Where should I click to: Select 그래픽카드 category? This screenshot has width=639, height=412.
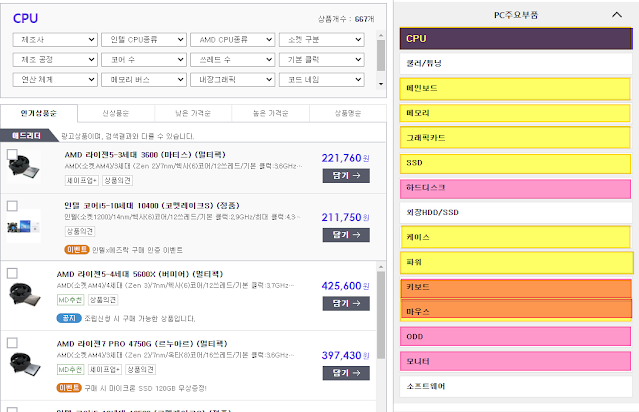(x=516, y=138)
